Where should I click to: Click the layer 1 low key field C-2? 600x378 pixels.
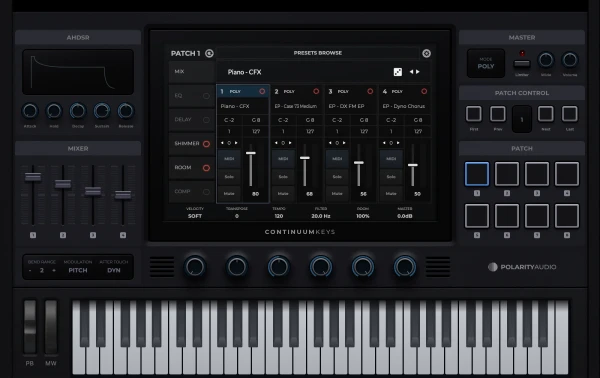click(229, 120)
